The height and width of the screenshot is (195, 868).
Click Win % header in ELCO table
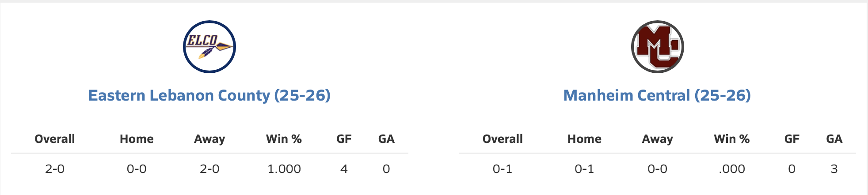click(284, 139)
